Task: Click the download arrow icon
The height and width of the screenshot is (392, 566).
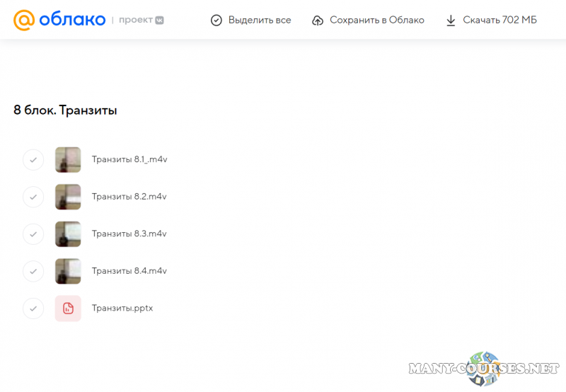Action: pos(451,21)
